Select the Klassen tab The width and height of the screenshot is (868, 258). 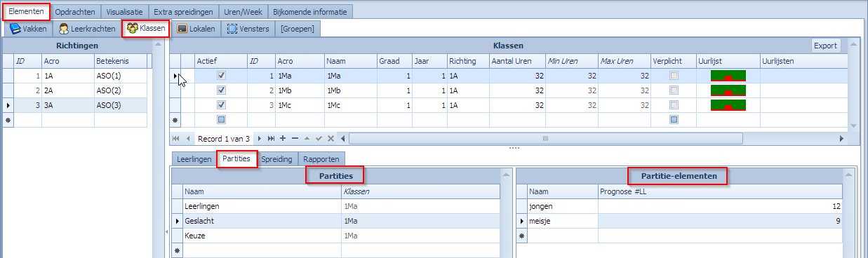pos(146,29)
